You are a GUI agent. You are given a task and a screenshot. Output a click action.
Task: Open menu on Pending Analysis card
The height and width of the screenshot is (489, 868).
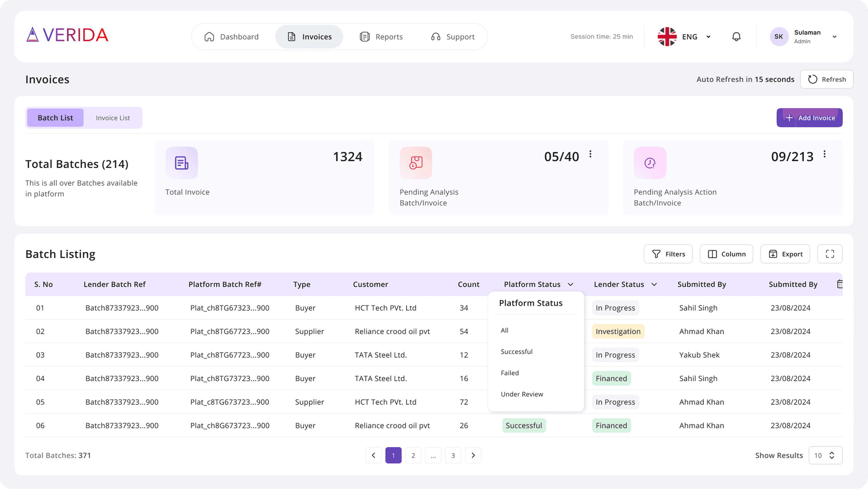pyautogui.click(x=590, y=154)
